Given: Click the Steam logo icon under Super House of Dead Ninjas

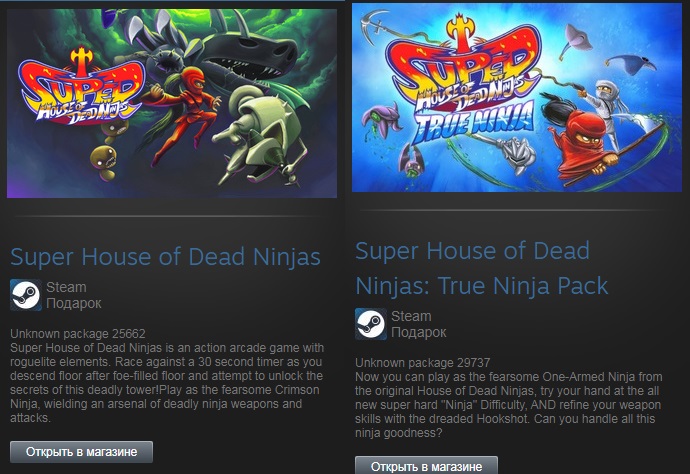Looking at the screenshot, I should click(x=26, y=295).
